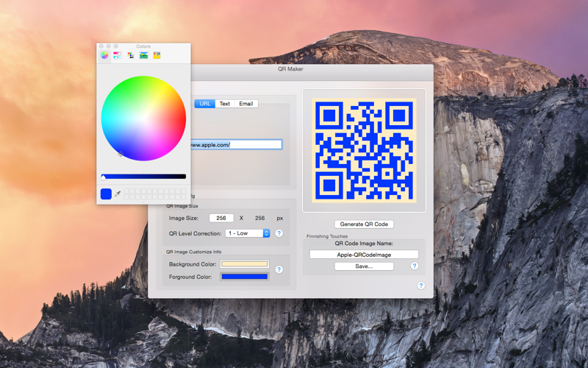Screen dimensions: 588x368
Task: Choose the image palettes picker mode
Action: tap(143, 56)
